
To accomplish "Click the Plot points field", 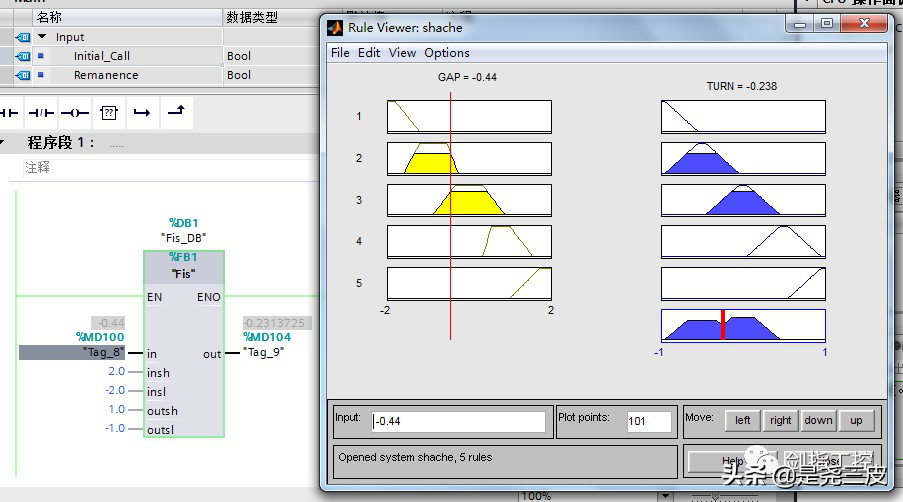I will point(648,422).
